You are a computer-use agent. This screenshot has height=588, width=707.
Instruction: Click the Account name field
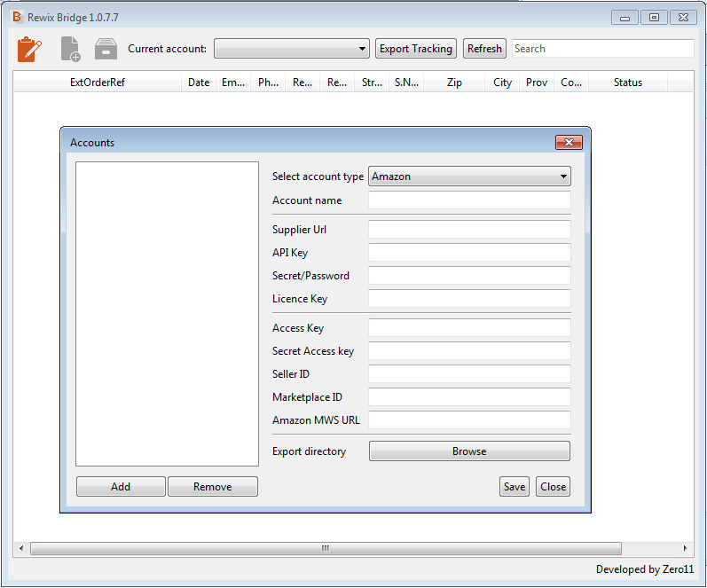tap(469, 200)
